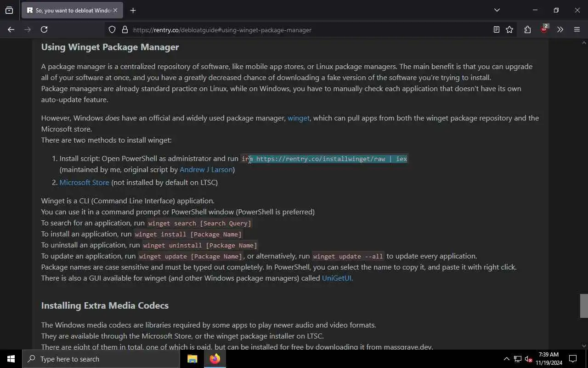The width and height of the screenshot is (588, 368).
Task: Show more toolbar tools chevron
Action: 560,29
